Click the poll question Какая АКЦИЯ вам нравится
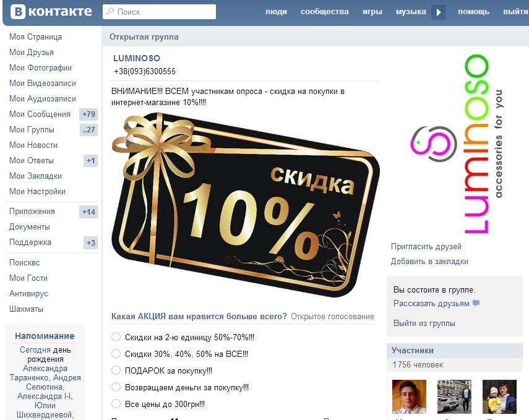Image resolution: width=529 pixels, height=420 pixels. [x=199, y=317]
